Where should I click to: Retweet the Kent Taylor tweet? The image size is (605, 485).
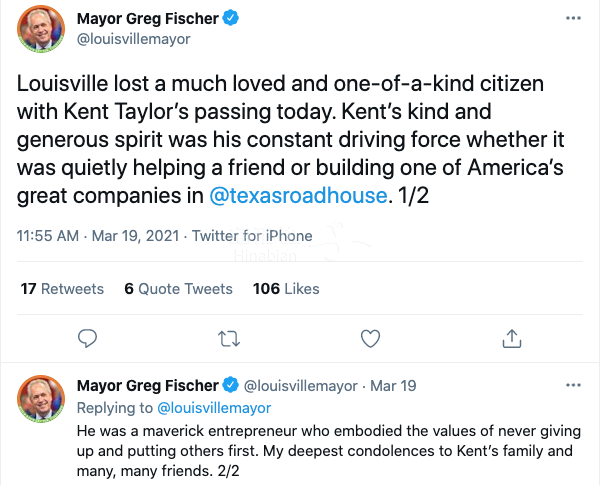(229, 337)
